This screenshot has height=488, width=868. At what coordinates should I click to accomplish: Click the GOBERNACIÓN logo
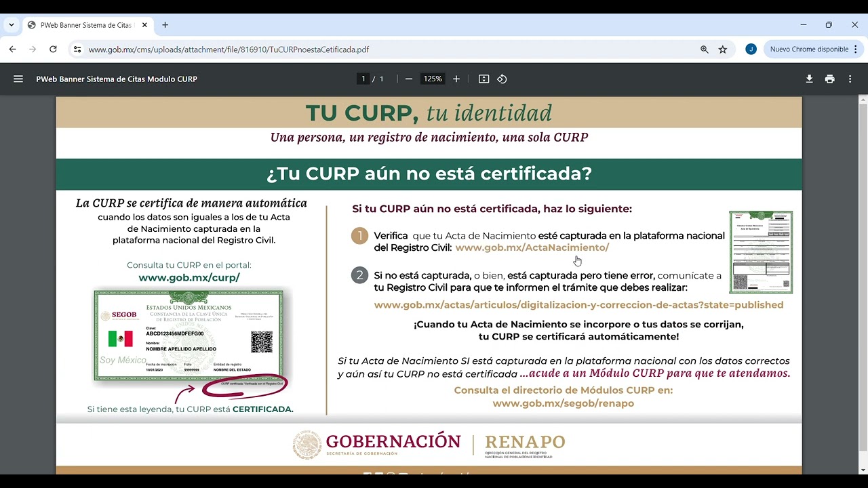(377, 445)
